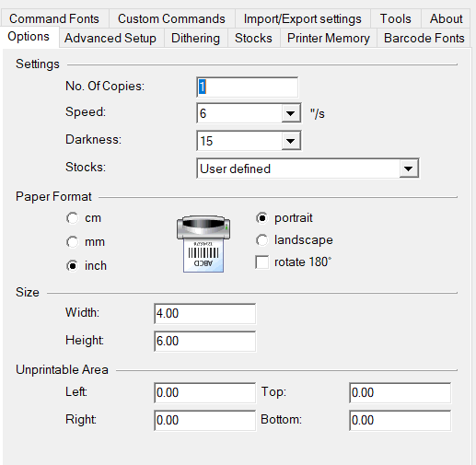Click the Height size input field
Screen dimensions: 476x465
tap(204, 341)
